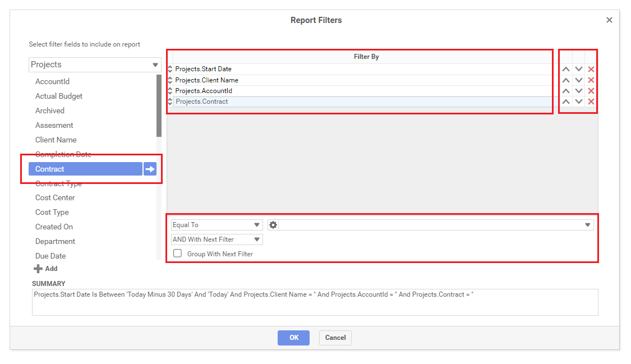Move Projects.Contract filter down
Viewport: 631px width, 364px height.
pos(579,102)
